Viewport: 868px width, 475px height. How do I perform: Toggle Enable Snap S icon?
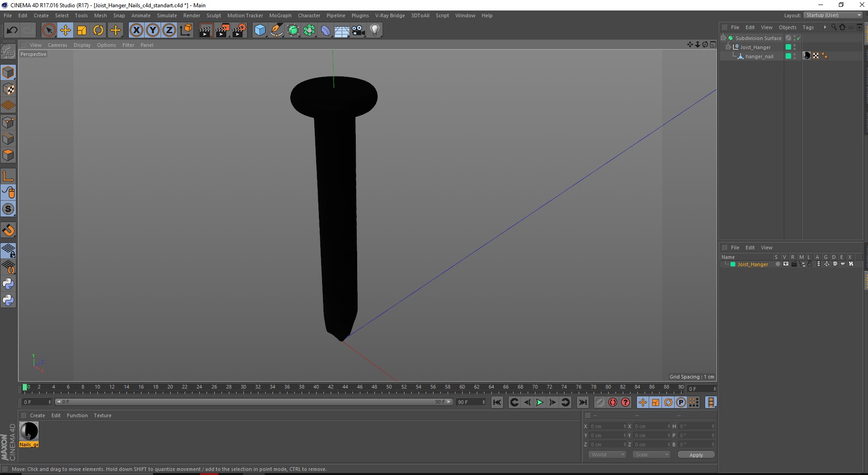8,209
